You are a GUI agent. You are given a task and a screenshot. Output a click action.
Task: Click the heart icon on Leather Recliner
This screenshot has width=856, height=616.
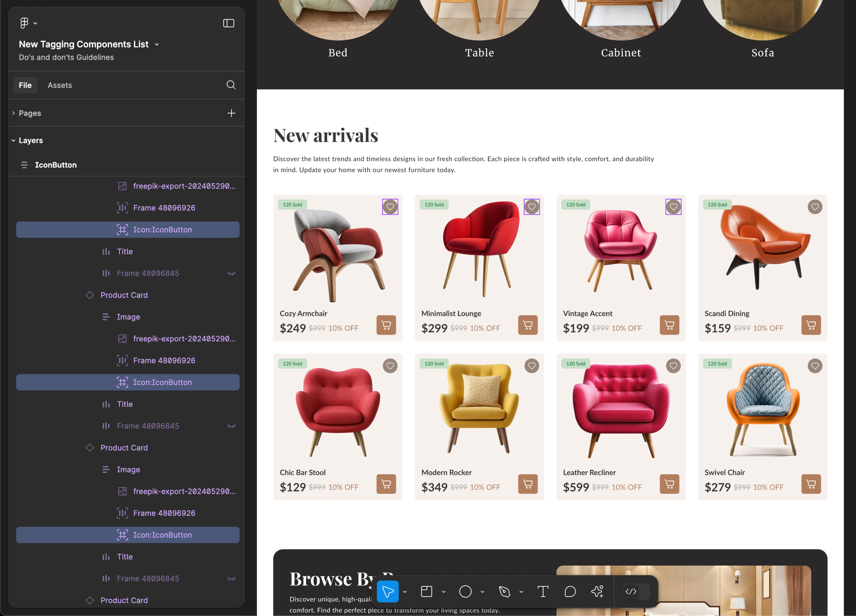[x=673, y=366]
